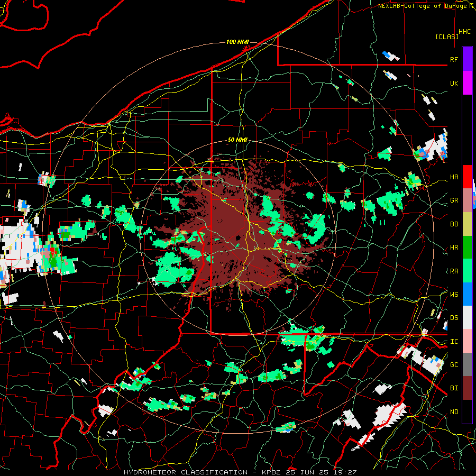This screenshot has height=476, width=476.
Task: Click the RA legend label
Action: click(x=454, y=271)
